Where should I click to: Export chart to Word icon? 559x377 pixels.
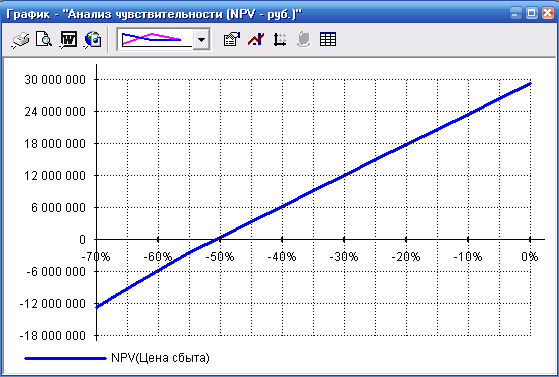(68, 39)
